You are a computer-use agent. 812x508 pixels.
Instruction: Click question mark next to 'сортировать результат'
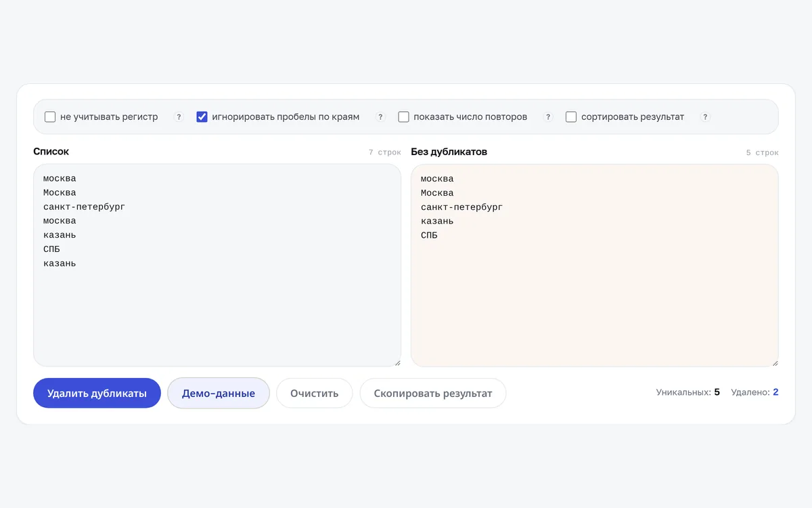[x=705, y=117]
